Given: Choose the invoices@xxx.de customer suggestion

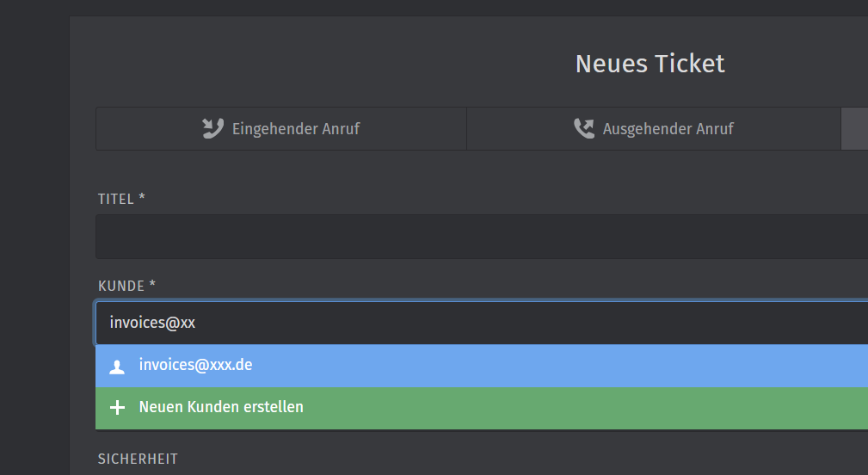Looking at the screenshot, I should coord(195,366).
